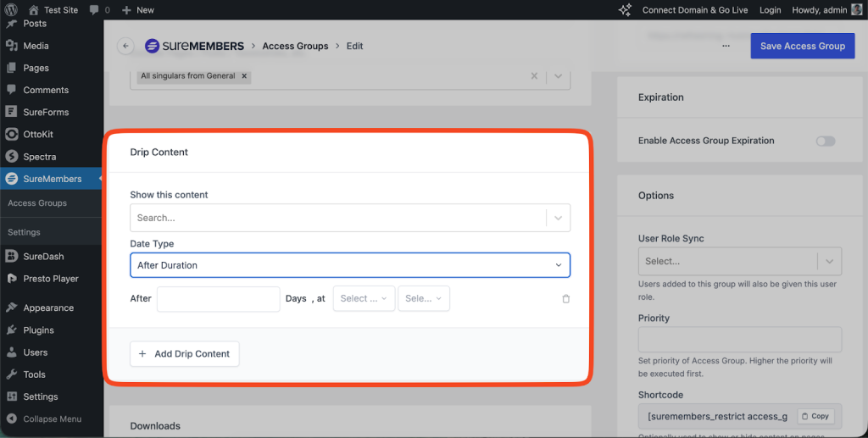Remove the 'All singulars from General' tag

(244, 75)
